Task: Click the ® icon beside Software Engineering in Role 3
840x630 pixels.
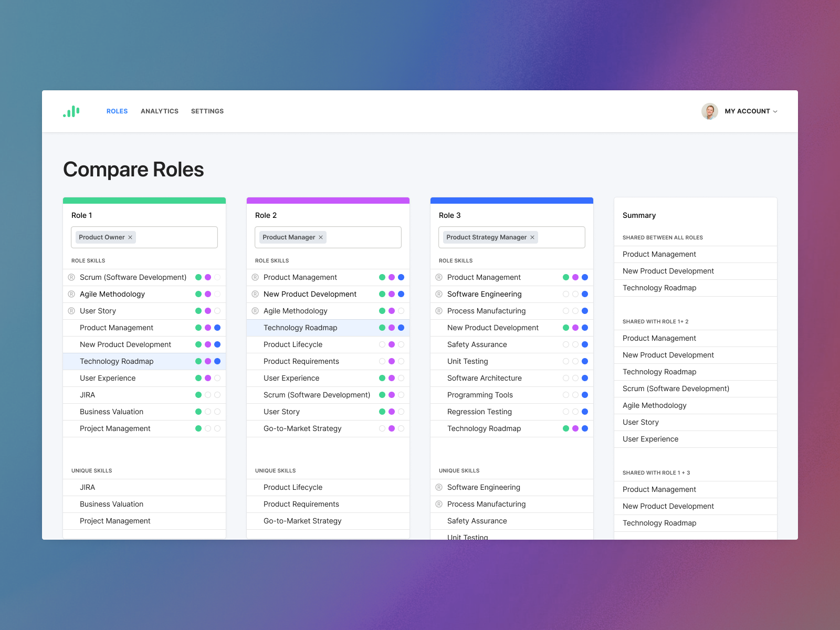Action: (x=439, y=294)
